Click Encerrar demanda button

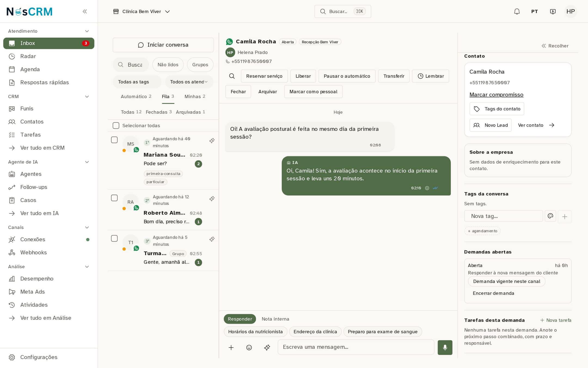coord(493,293)
